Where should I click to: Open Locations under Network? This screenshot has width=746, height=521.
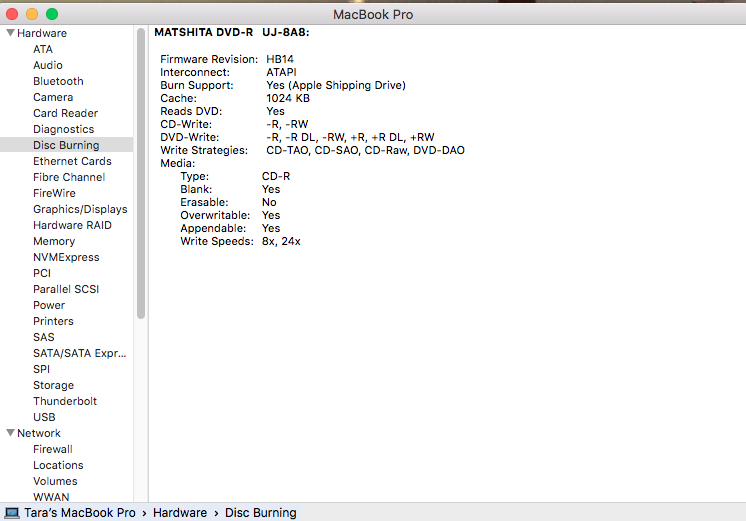click(x=58, y=465)
